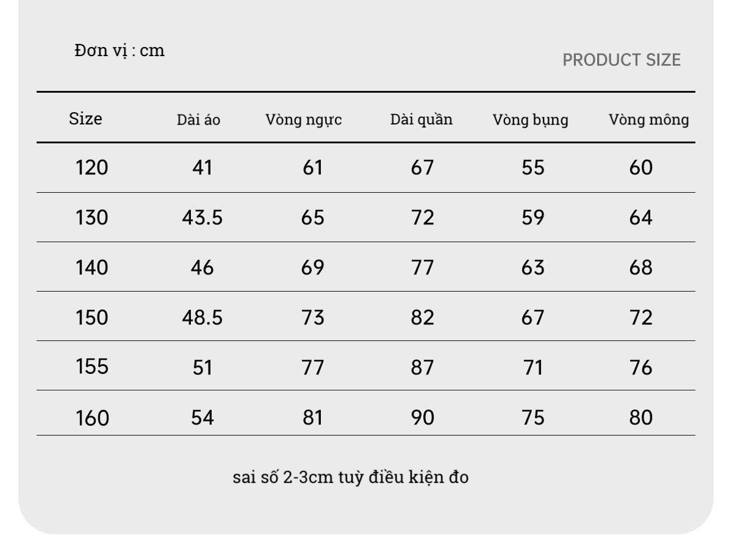Click the 55 value under Vòng bụng
Image resolution: width=732 pixels, height=560 pixels.
click(x=533, y=167)
